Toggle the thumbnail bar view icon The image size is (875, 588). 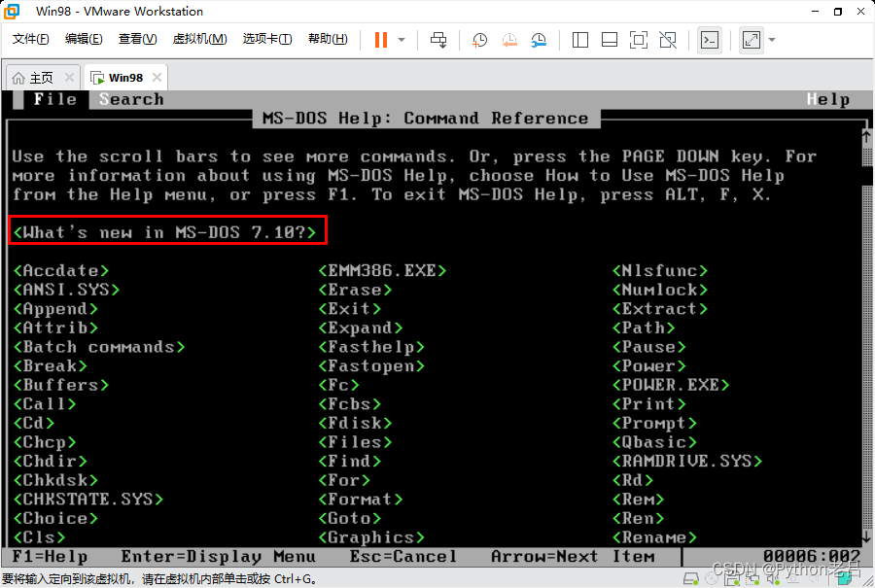610,40
